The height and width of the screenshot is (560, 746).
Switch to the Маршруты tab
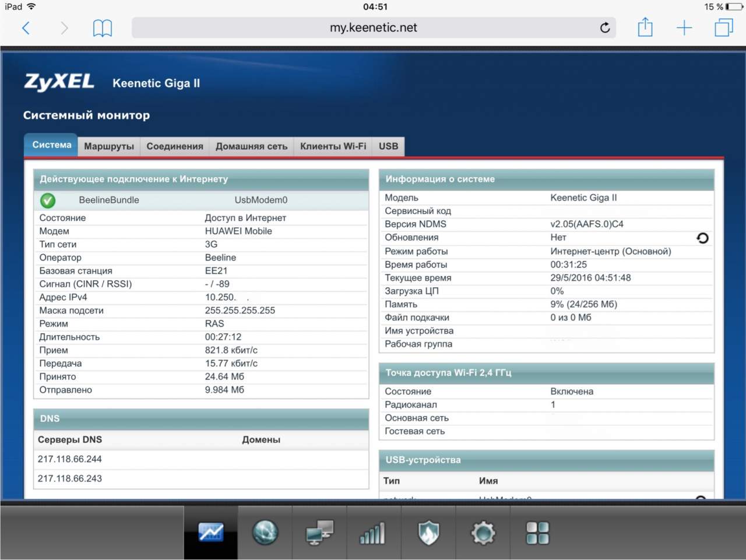pos(109,146)
